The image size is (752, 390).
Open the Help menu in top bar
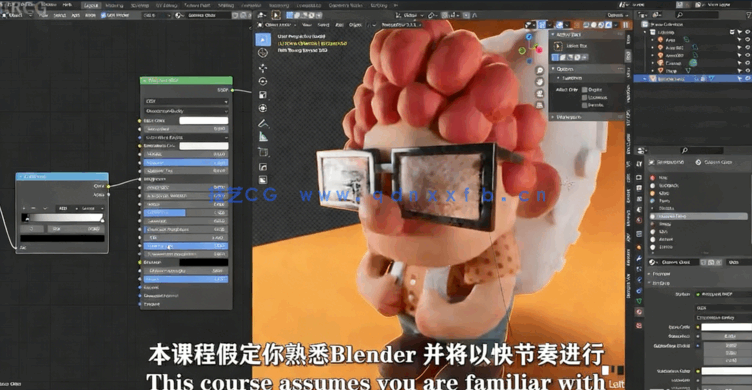67,4
